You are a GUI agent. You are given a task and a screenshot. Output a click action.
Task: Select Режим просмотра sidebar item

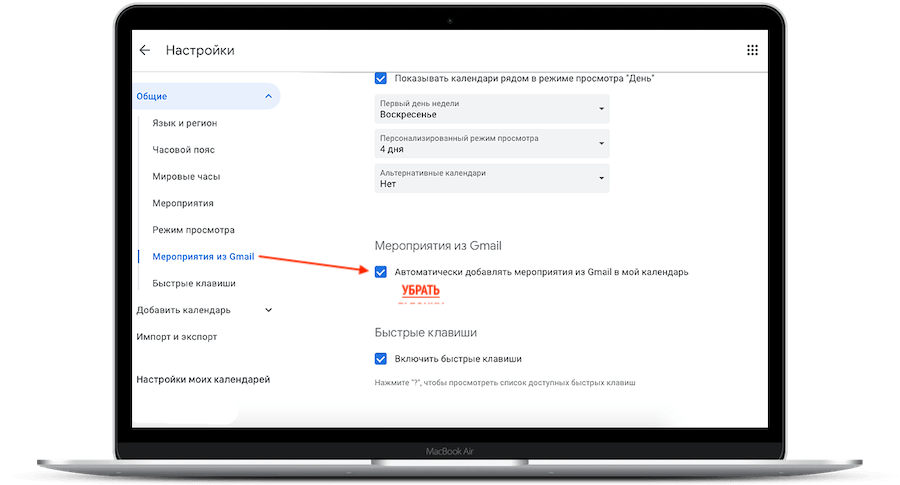193,230
